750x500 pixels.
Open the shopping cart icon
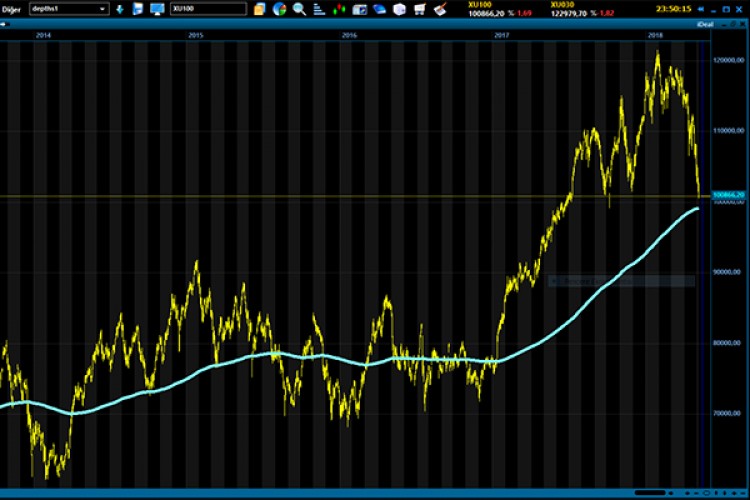click(x=420, y=9)
